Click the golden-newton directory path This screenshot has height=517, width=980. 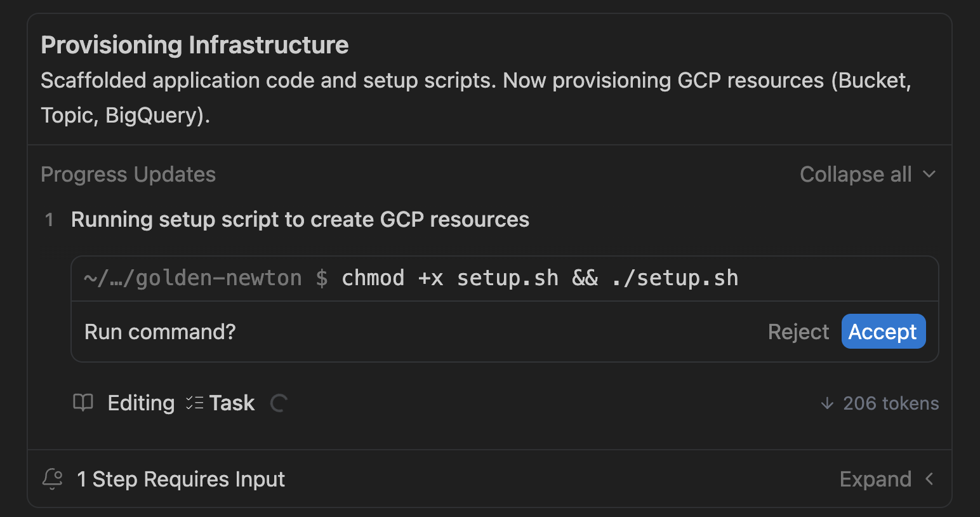click(193, 278)
